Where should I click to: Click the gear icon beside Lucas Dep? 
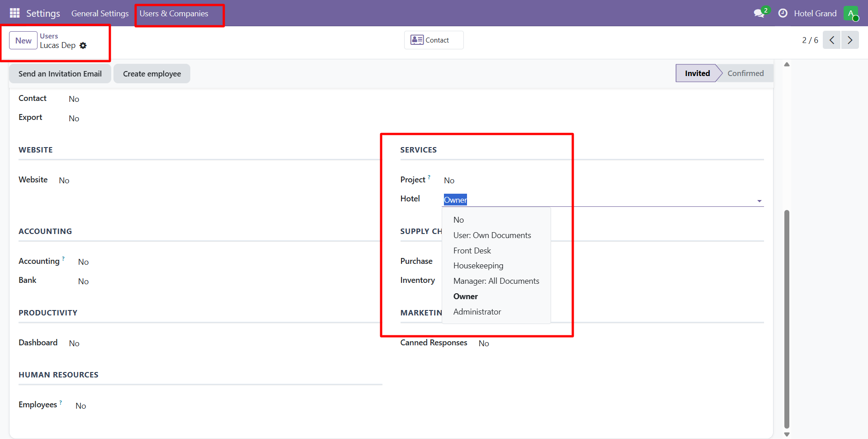83,46
